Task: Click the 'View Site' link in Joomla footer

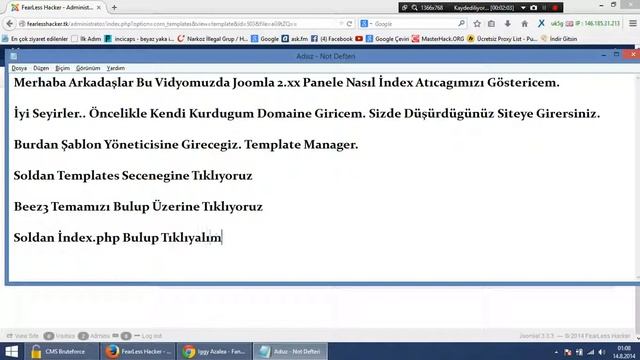Action: point(23,336)
